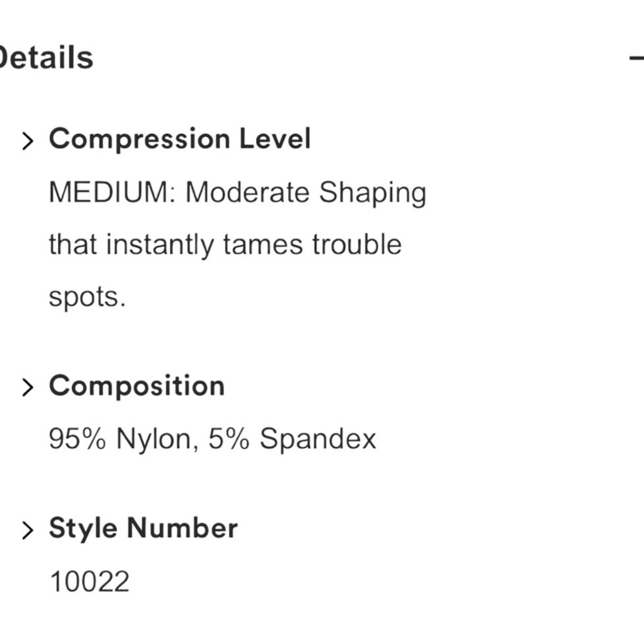Select the Details section heading
The width and height of the screenshot is (644, 644).
point(46,57)
